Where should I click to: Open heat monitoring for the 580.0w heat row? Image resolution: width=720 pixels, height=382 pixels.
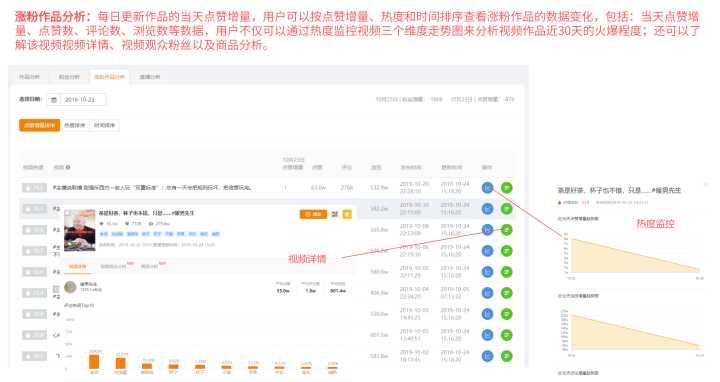point(487,272)
